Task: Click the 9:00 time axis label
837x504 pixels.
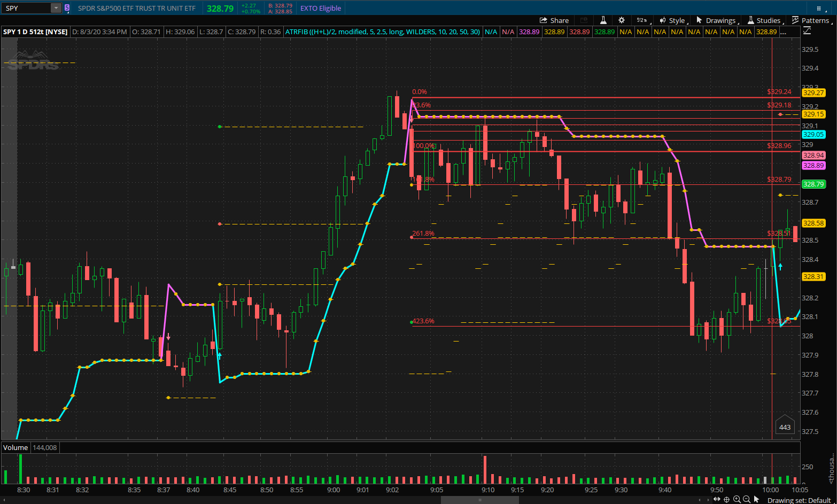Action: click(x=334, y=490)
